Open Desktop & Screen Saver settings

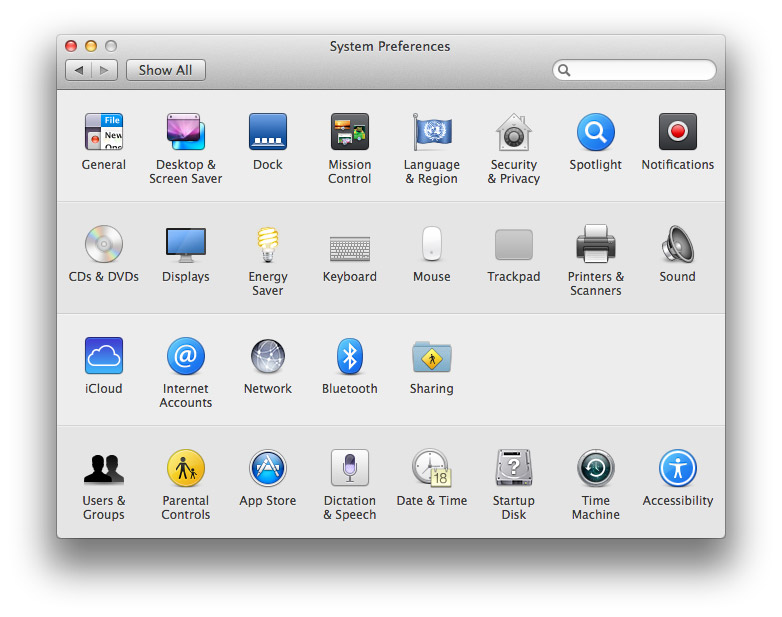point(186,132)
